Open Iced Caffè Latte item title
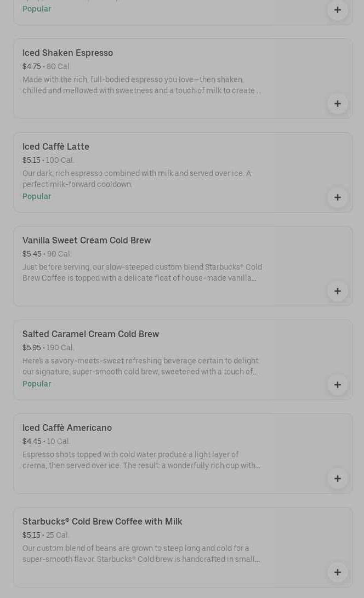 coord(55,146)
